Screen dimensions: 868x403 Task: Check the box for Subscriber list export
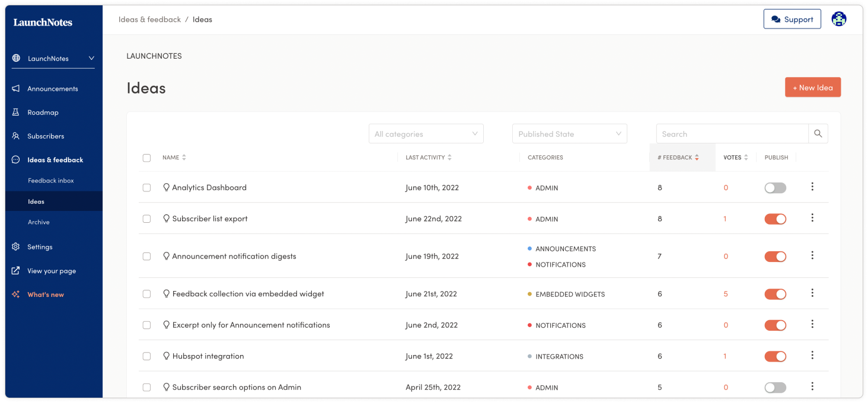point(146,219)
